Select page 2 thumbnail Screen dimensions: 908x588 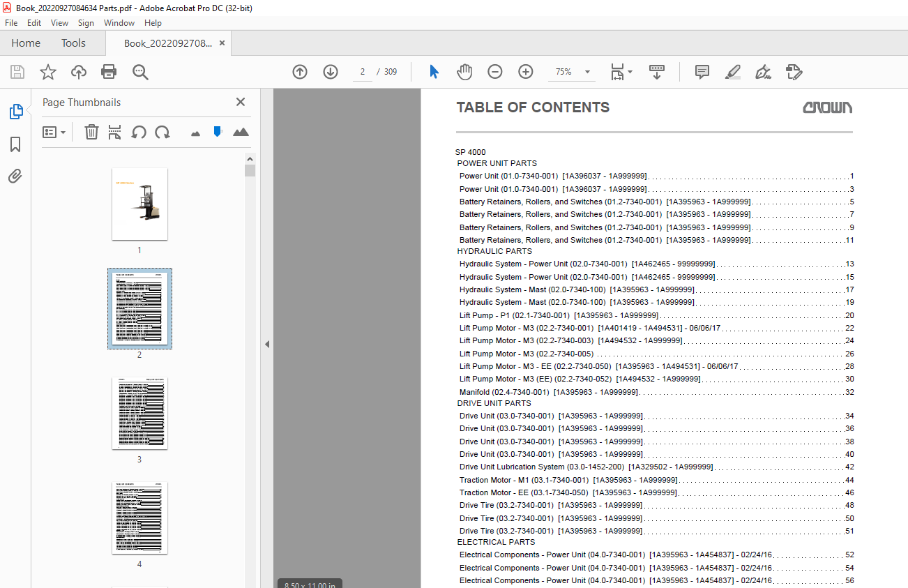(139, 308)
